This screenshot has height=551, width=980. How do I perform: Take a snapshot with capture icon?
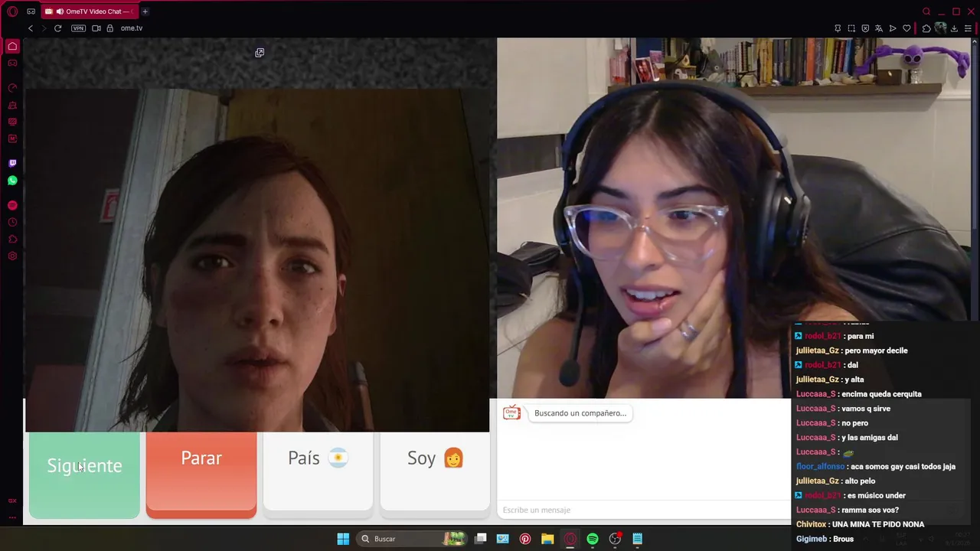[851, 28]
